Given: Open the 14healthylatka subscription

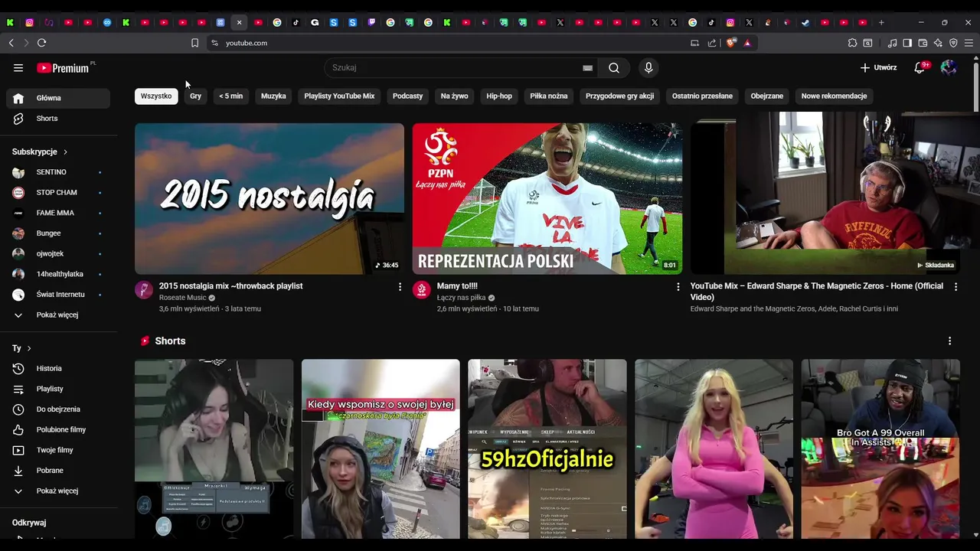Looking at the screenshot, I should click(x=58, y=274).
